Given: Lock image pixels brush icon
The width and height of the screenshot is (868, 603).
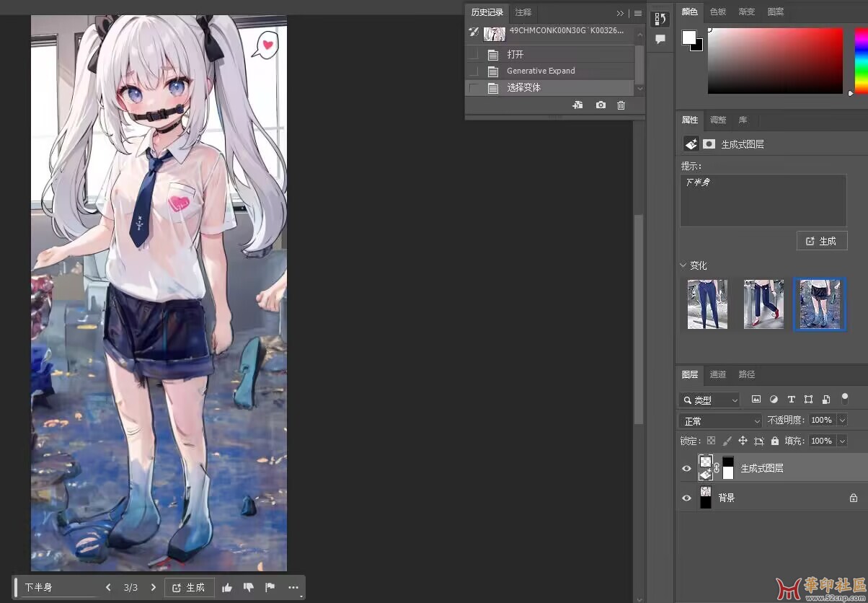Looking at the screenshot, I should [x=727, y=441].
